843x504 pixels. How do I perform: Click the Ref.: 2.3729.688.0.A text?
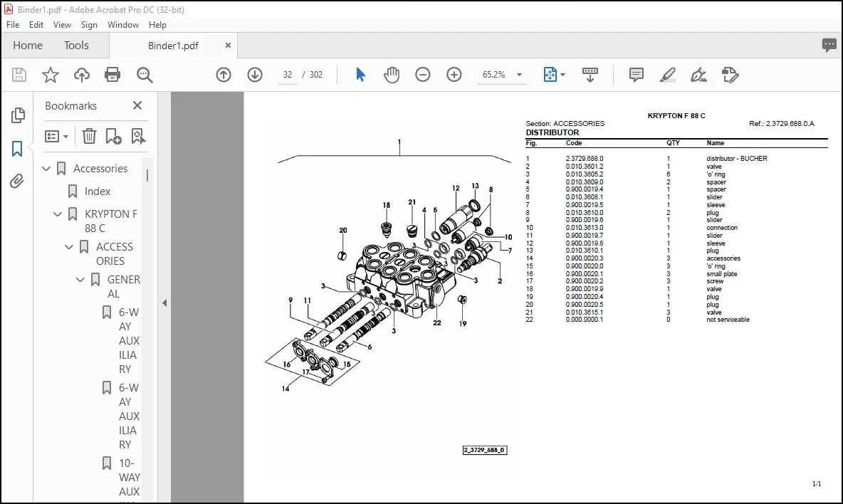click(781, 124)
